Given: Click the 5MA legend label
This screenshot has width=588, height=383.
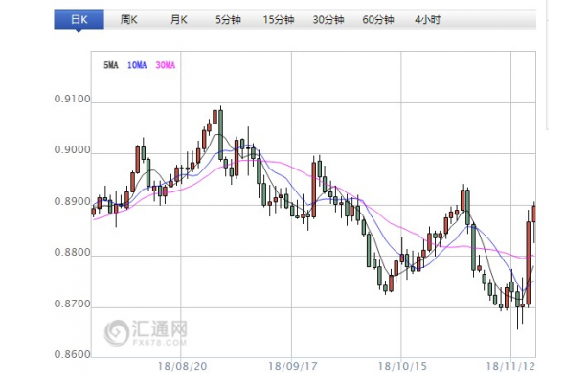Looking at the screenshot, I should tap(111, 65).
